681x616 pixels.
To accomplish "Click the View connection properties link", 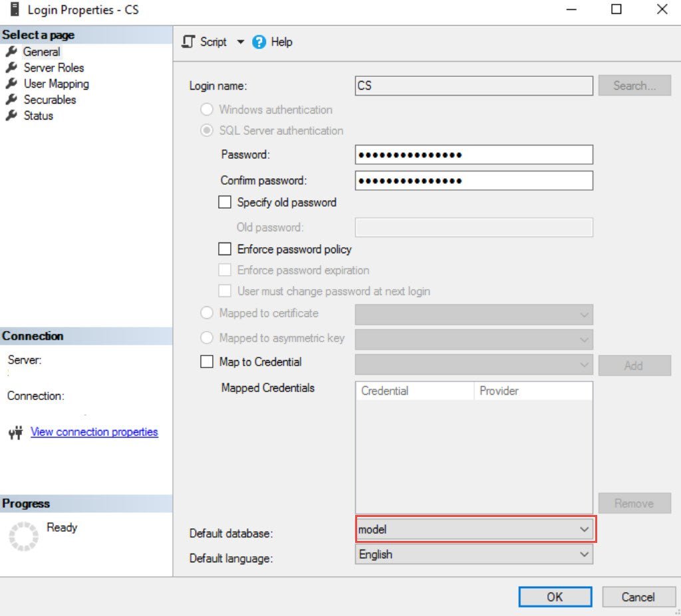I will pyautogui.click(x=94, y=431).
